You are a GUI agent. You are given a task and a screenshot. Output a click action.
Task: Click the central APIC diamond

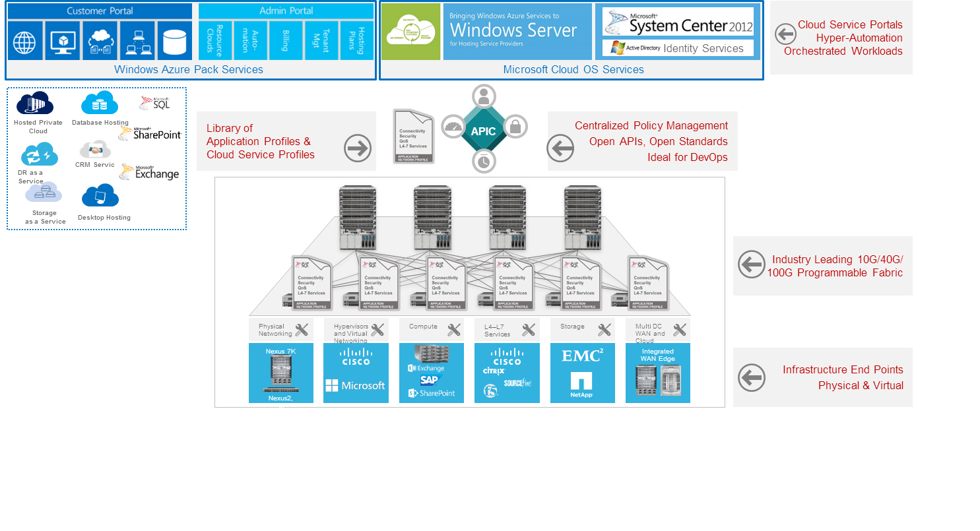[x=484, y=131]
